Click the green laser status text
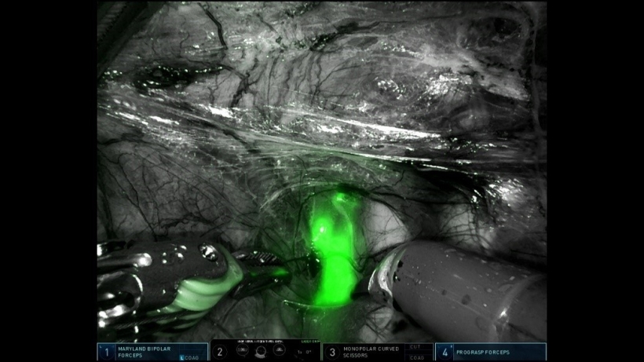 point(309,342)
